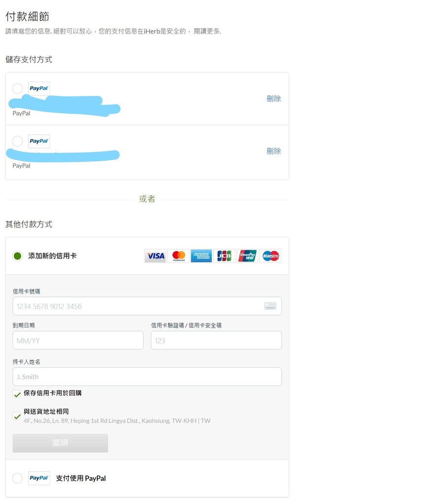Delete the first saved PayPal method
The width and height of the screenshot is (425, 504).
(x=273, y=98)
